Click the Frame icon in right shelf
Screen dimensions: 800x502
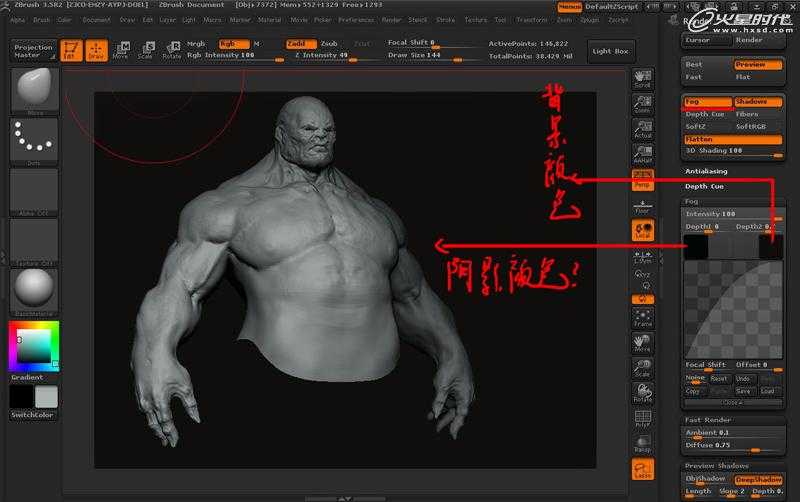click(x=642, y=318)
